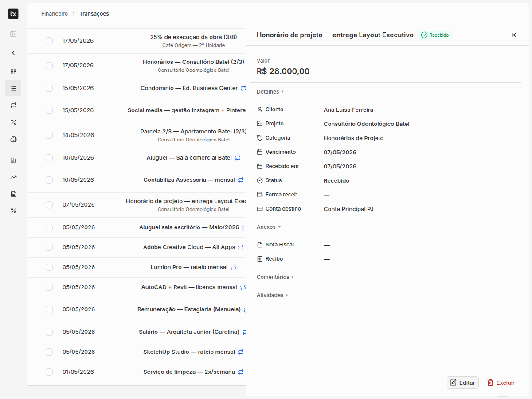Select checkbox for Lumion Pro — rateio mensal
The image size is (532, 399).
(x=49, y=267)
